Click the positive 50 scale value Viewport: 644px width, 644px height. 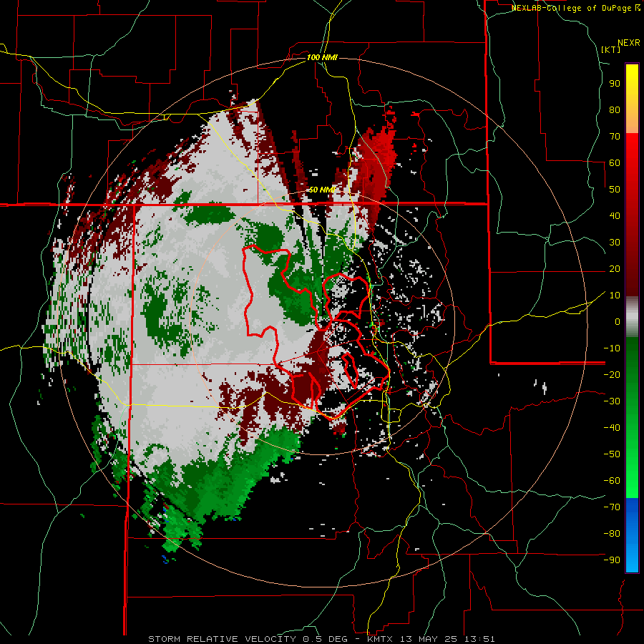tap(615, 190)
